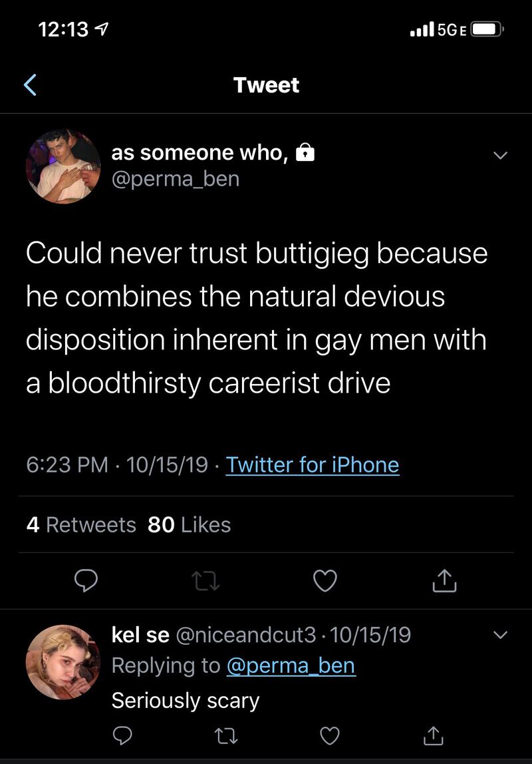Like kel se's reply
This screenshot has width=532, height=764.
pyautogui.click(x=330, y=735)
